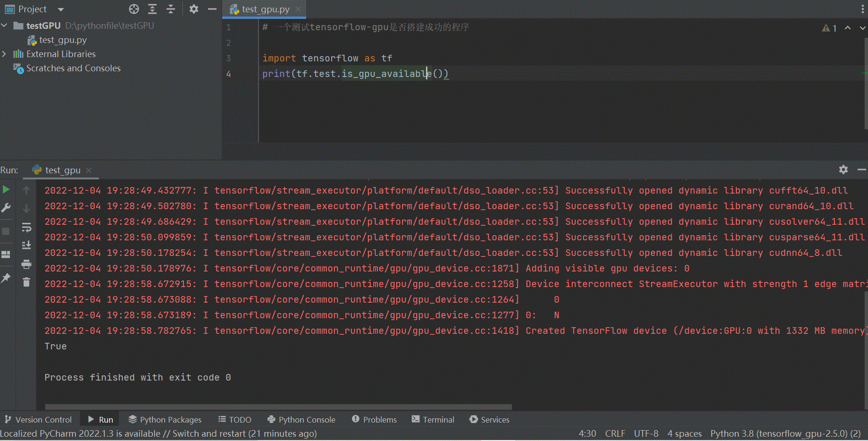Click the stop process icon
Viewport: 868px width, 441px height.
point(6,231)
